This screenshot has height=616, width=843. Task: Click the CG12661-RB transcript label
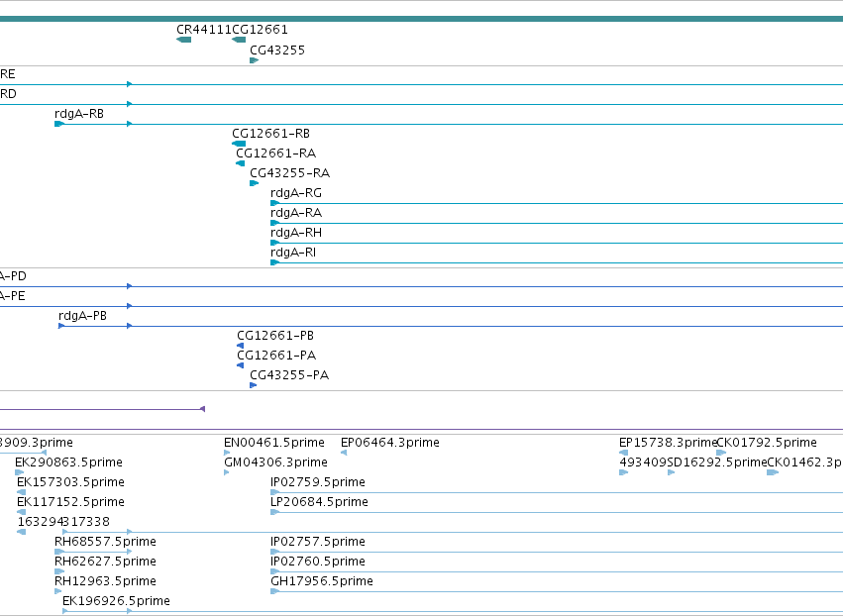(x=271, y=134)
